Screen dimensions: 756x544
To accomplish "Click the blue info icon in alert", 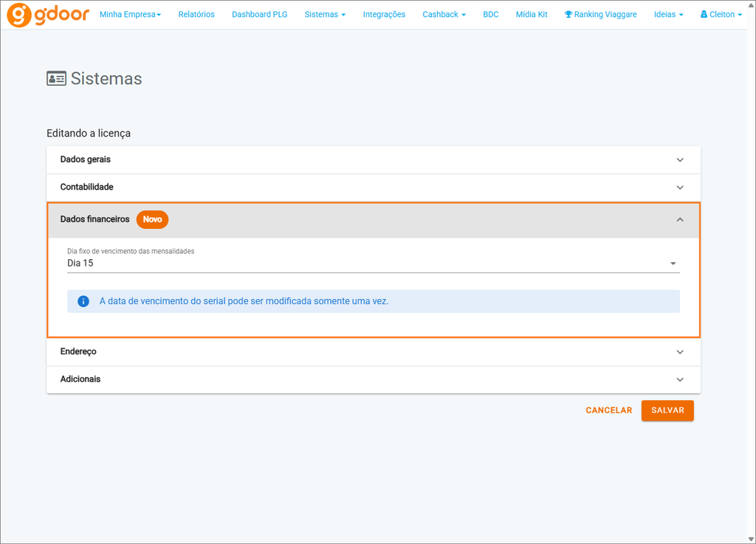I will pos(83,301).
